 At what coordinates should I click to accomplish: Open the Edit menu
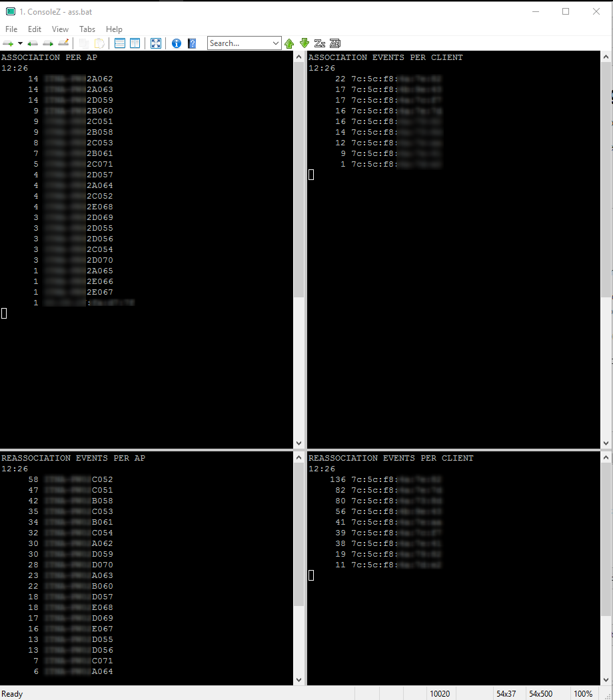[x=35, y=29]
